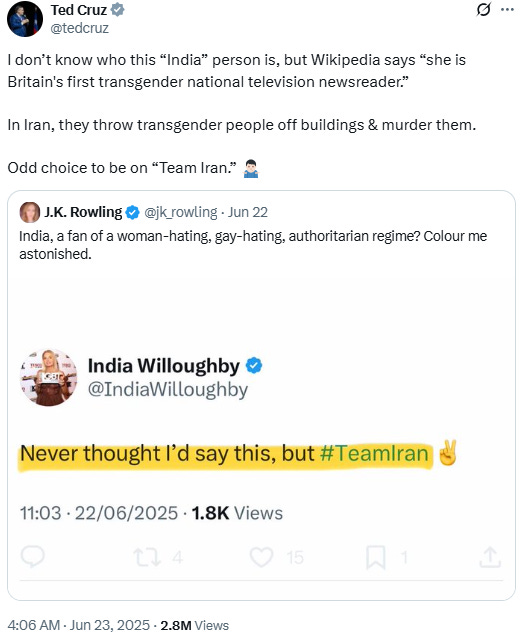
Task: Click J.K. Rowling's blue verified badge
Action: (132, 212)
